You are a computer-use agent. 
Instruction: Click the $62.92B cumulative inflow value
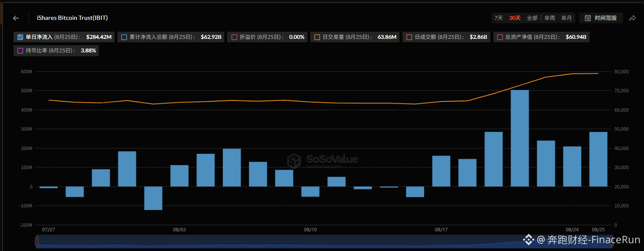[211, 37]
